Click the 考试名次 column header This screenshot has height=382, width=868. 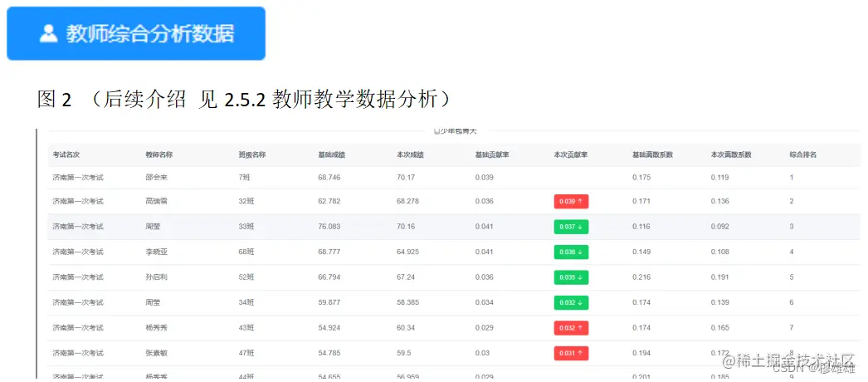click(66, 154)
